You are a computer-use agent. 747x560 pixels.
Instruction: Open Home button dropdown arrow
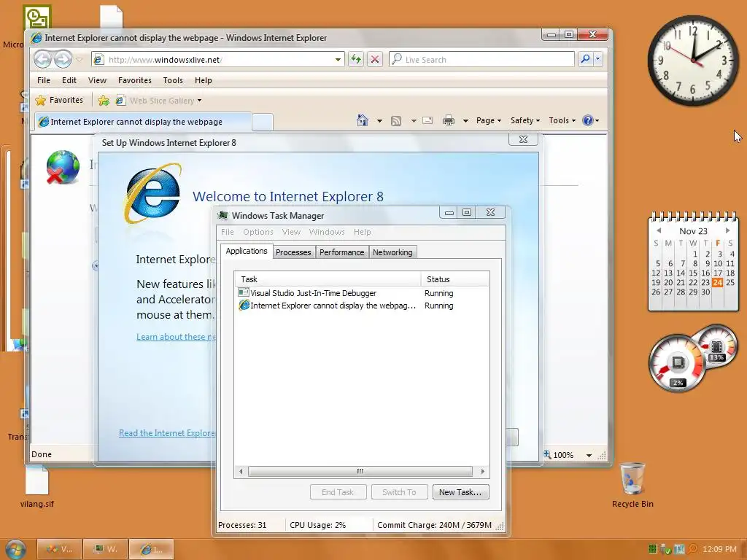click(379, 121)
